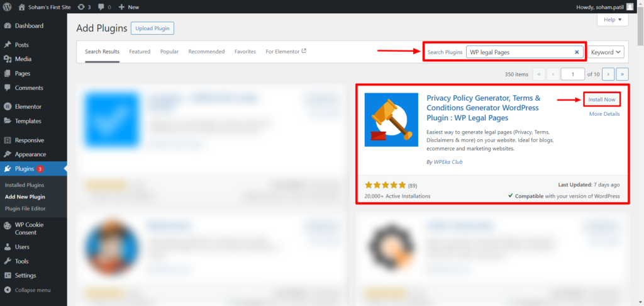Open WP Legal Pages plugin title link
This screenshot has height=306, width=644.
click(x=484, y=108)
